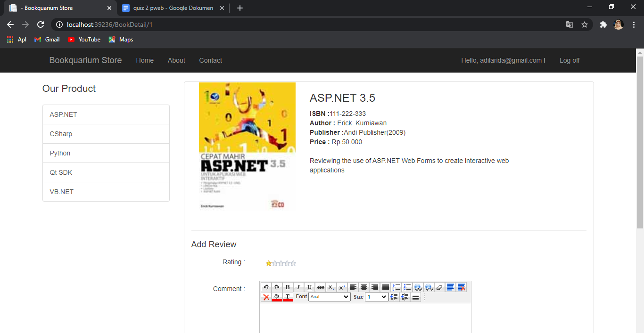
Task: Open the Chrome three-dot menu
Action: pos(634,24)
